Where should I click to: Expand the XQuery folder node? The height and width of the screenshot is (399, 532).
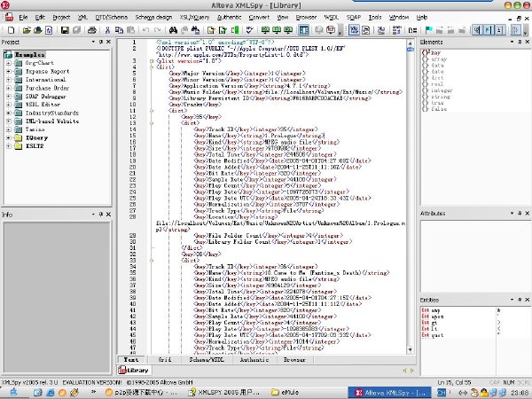(9, 137)
